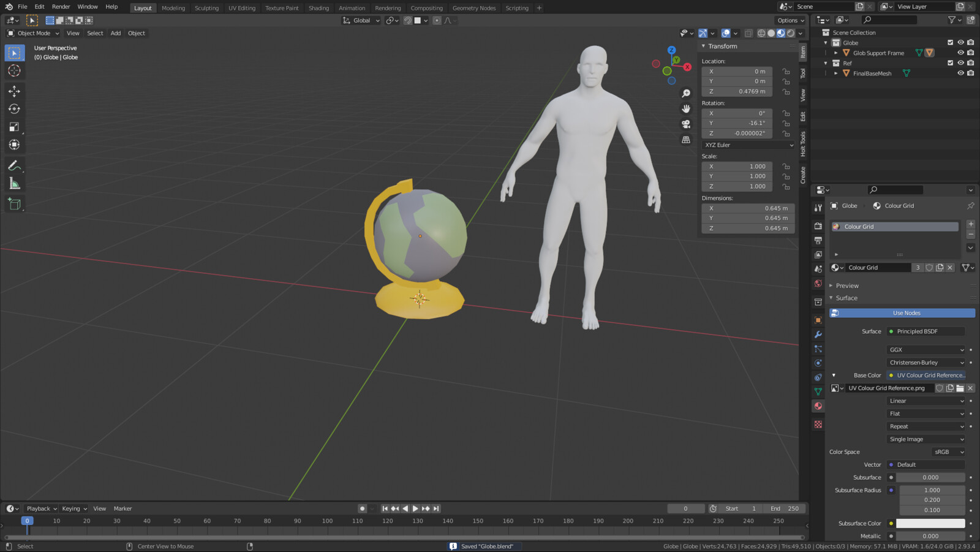Open image file with folder icon
Viewport: 980px width, 552px height.
960,388
